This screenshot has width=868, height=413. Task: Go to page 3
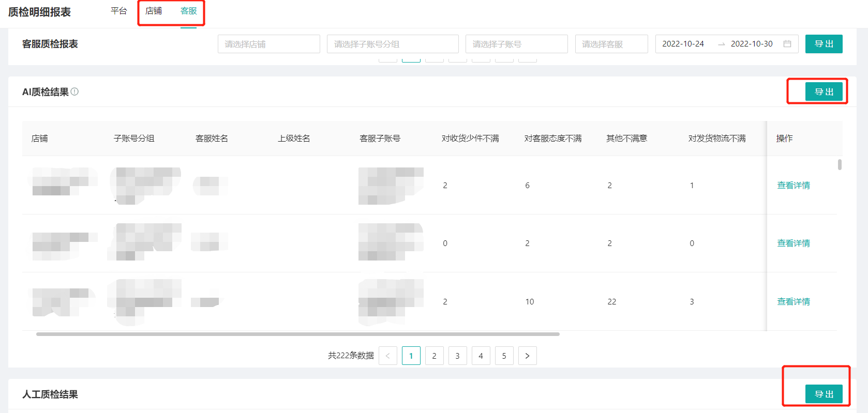coord(458,356)
